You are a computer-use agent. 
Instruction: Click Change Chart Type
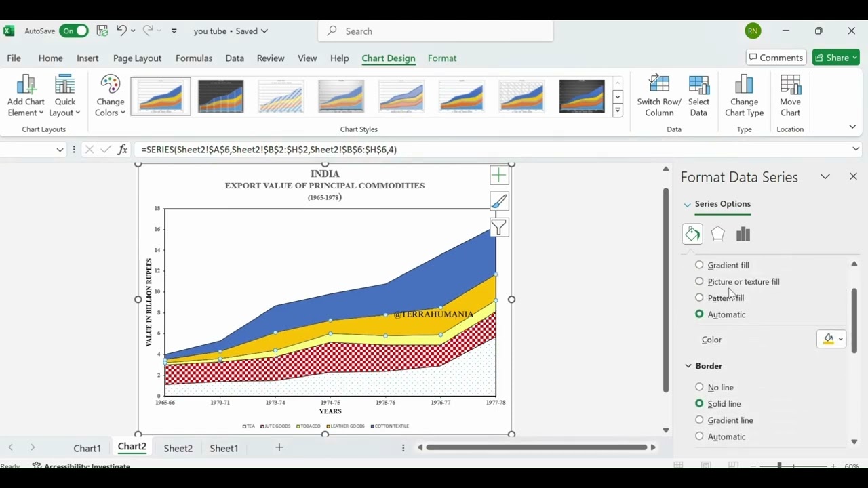pyautogui.click(x=744, y=96)
